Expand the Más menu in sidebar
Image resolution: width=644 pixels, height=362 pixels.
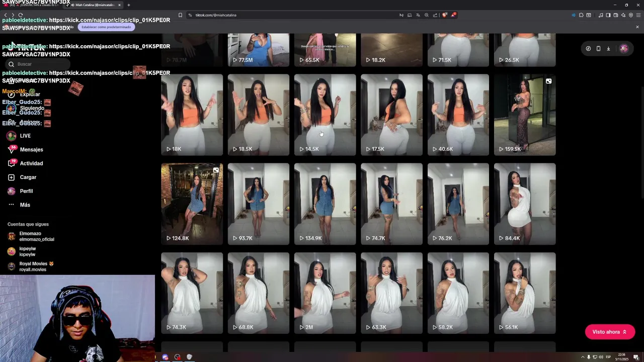click(x=25, y=205)
